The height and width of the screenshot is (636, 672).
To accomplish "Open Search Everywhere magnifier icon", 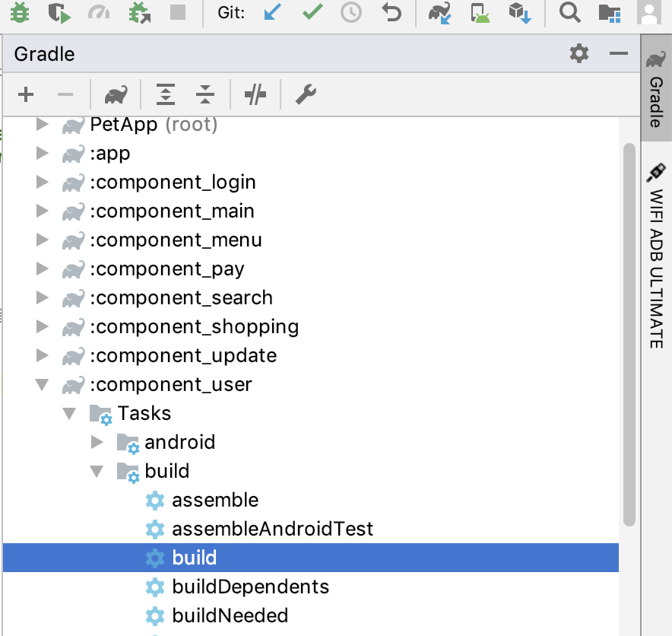I will click(569, 12).
